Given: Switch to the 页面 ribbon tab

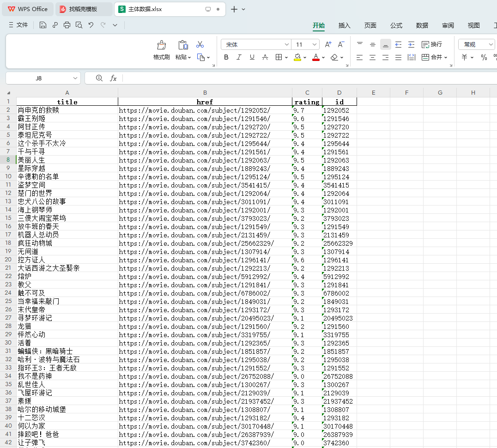Looking at the screenshot, I should (x=370, y=25).
